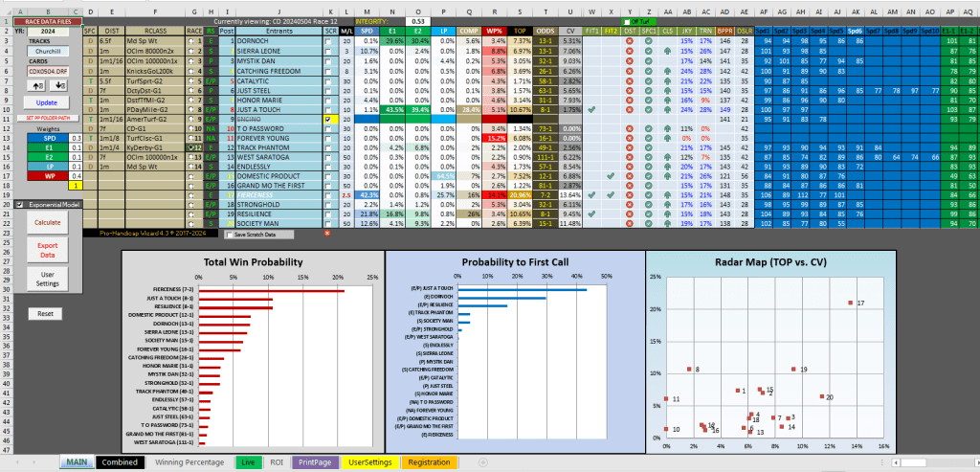Click the FIT1 checkmark in Just A Touch row
980x472 pixels.
[x=591, y=109]
